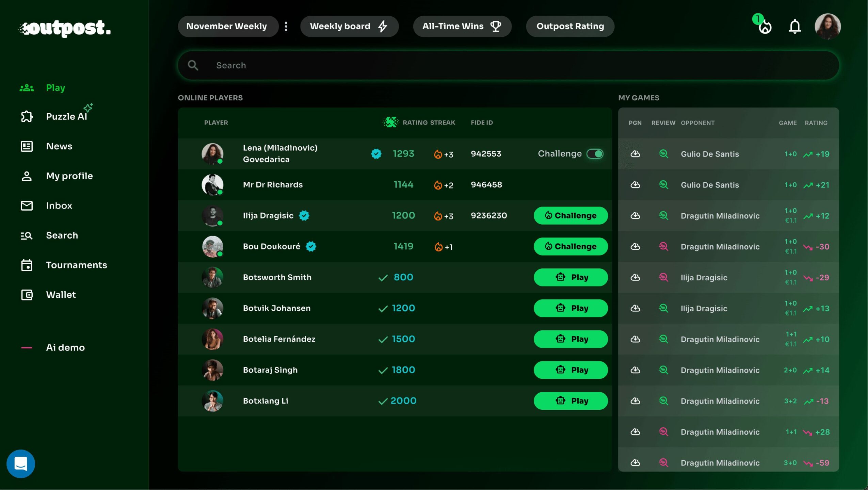Challenge Ilija Dragisic
Image resolution: width=868 pixels, height=490 pixels.
[570, 215]
